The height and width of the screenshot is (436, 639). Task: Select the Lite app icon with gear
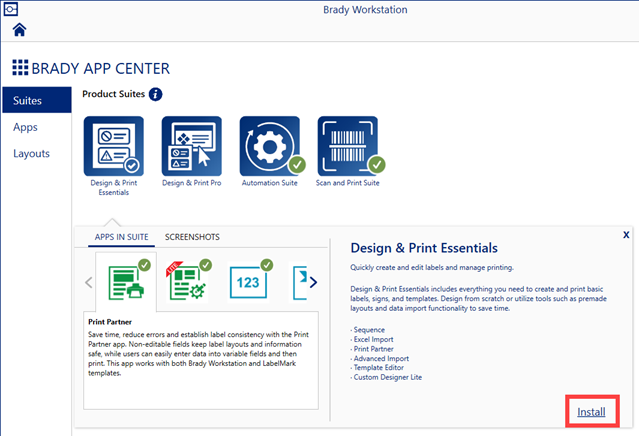coord(187,282)
